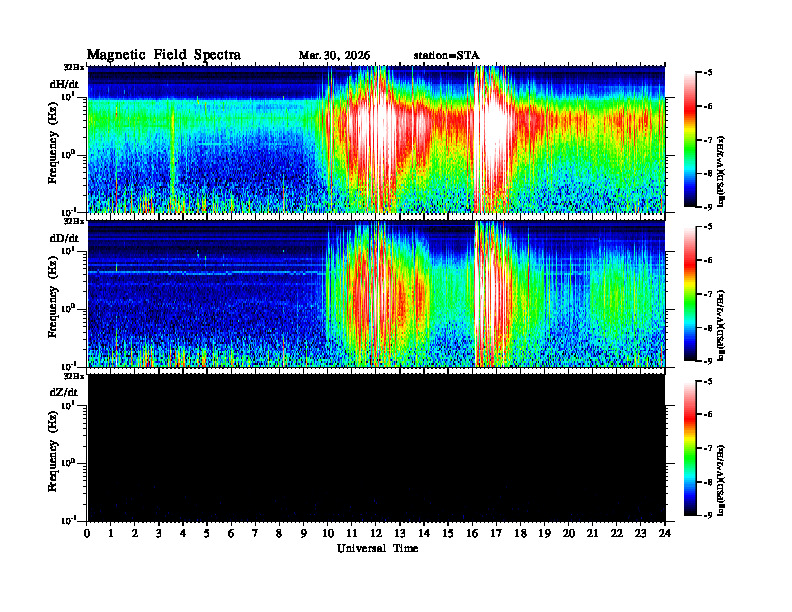Click hour tick label "13" on time axis
792x612 pixels.
(400, 534)
